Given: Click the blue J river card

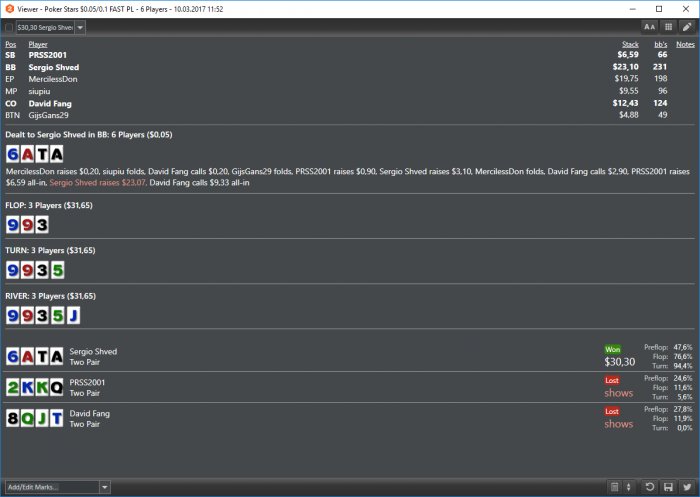Looking at the screenshot, I should tap(73, 316).
